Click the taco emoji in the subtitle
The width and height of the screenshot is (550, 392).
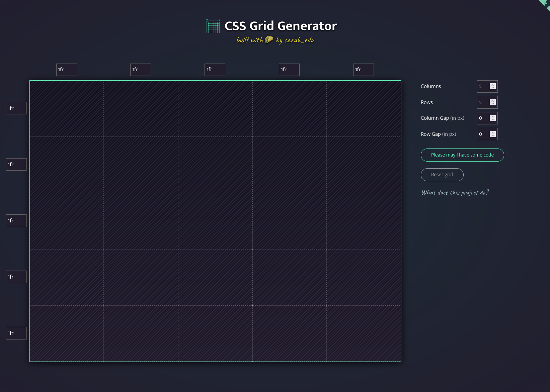(269, 40)
